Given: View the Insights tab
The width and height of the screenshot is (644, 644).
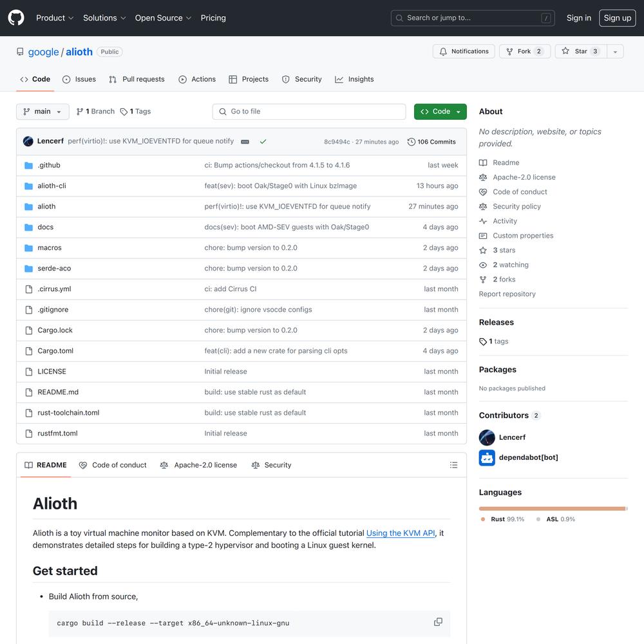Looking at the screenshot, I should pyautogui.click(x=354, y=79).
